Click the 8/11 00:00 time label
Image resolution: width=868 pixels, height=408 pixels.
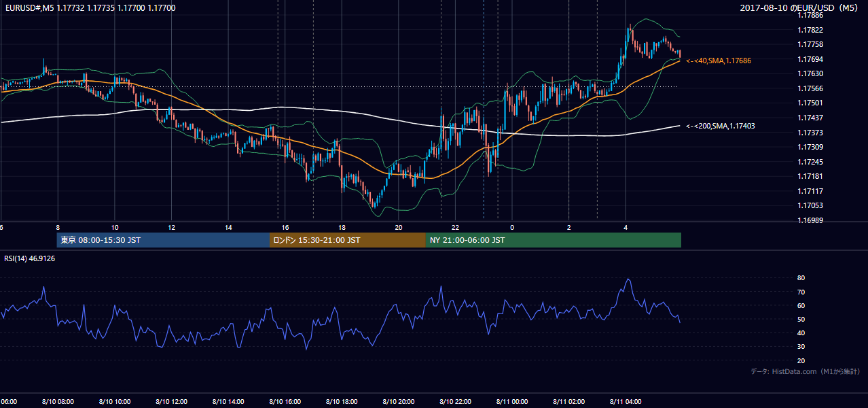(512, 402)
